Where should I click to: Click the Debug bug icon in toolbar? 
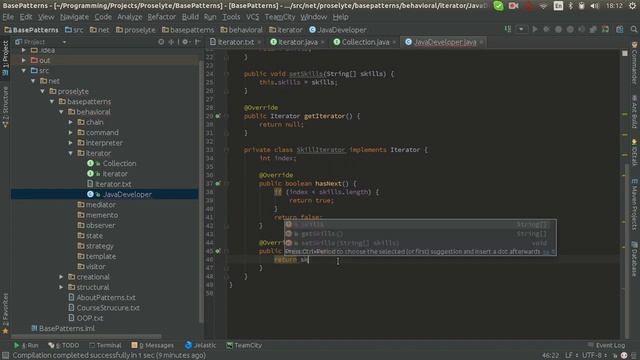click(x=547, y=29)
